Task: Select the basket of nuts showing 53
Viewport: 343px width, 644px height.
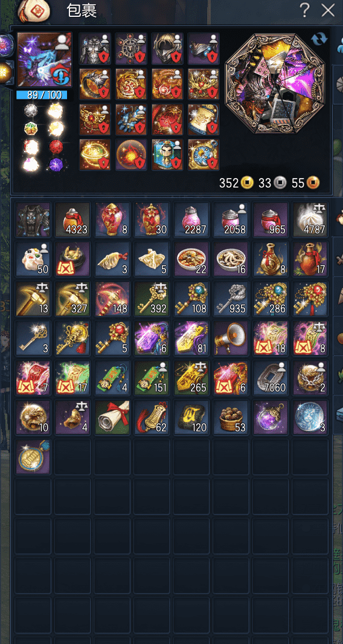Action: point(231,418)
